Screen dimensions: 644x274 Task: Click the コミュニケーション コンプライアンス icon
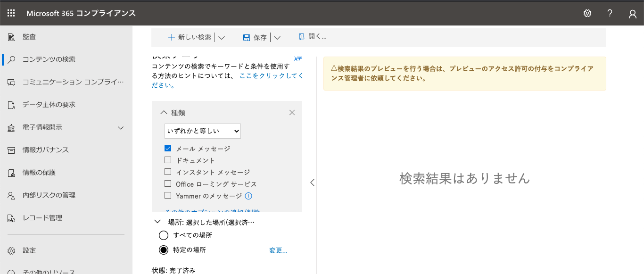[12, 82]
